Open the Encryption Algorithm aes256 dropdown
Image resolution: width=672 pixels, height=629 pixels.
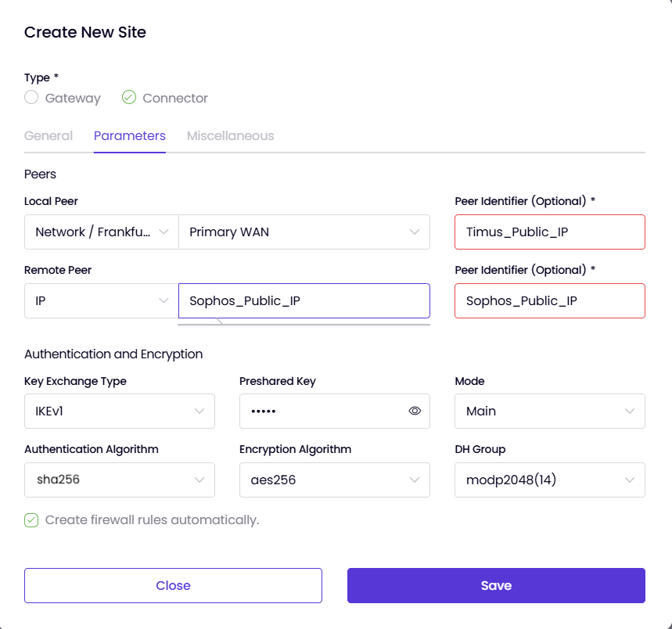point(335,480)
